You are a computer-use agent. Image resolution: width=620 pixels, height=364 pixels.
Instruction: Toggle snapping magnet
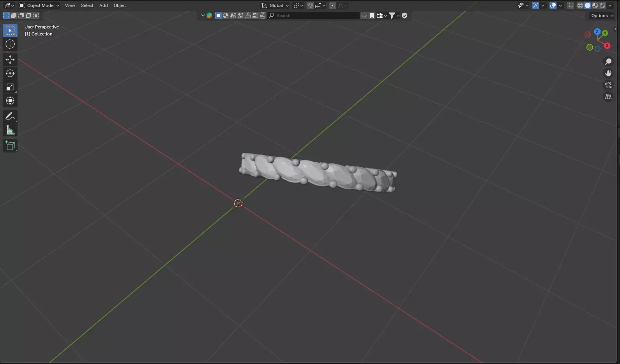coord(310,5)
